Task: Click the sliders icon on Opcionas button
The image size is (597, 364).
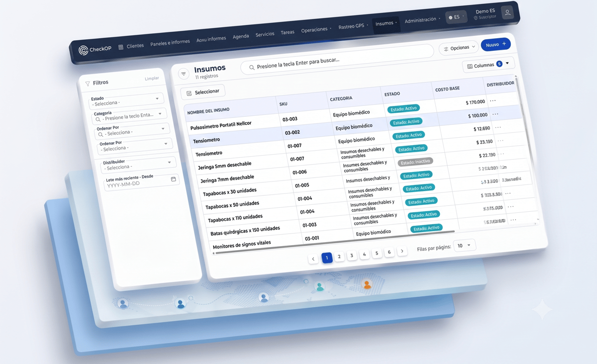Action: point(446,49)
